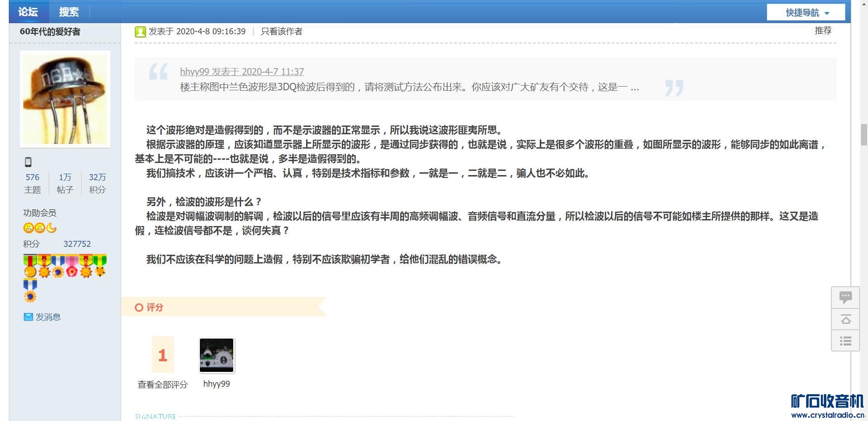This screenshot has height=421, width=868.
Task: Open the quoted post link by hhyy99 发表于 2020-4-7 11:37
Action: pyautogui.click(x=242, y=72)
